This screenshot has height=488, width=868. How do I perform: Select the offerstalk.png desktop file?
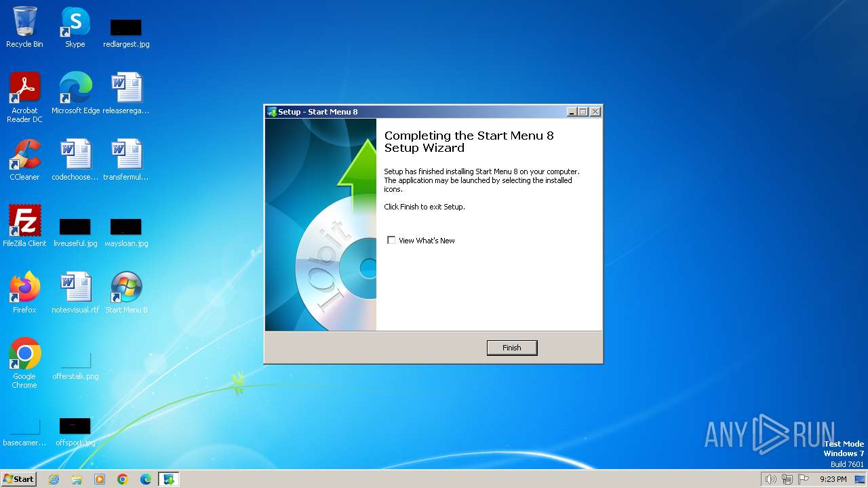click(x=75, y=366)
